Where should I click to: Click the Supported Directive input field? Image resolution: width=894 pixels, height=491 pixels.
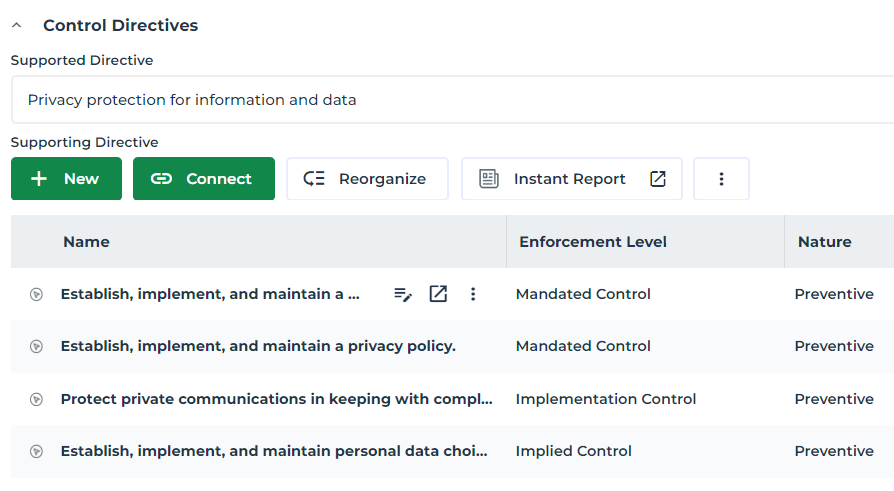click(x=450, y=100)
